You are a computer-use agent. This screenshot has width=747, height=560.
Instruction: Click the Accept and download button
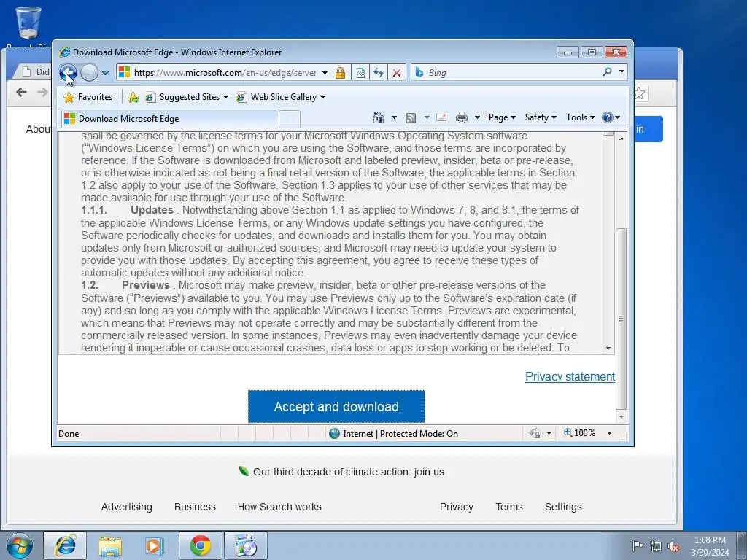[x=336, y=407]
